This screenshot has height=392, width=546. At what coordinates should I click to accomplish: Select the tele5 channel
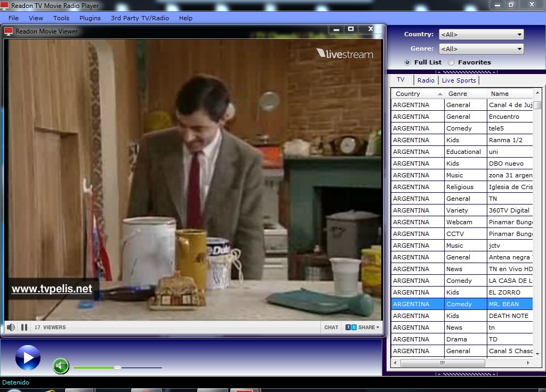pyautogui.click(x=462, y=128)
